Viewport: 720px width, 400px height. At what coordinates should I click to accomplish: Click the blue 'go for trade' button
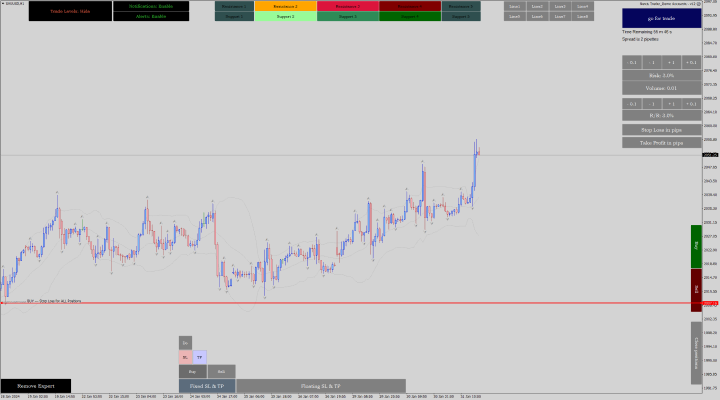pyautogui.click(x=661, y=18)
